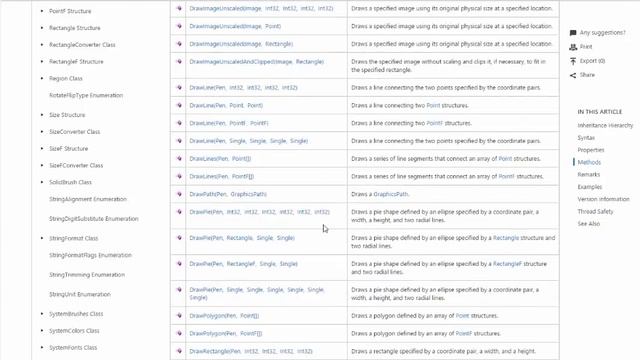Open DrawImageUnscaled(Image, Int32, Int32, Int32, Int32) link
Viewport: 640px width, 360px height.
point(261,8)
